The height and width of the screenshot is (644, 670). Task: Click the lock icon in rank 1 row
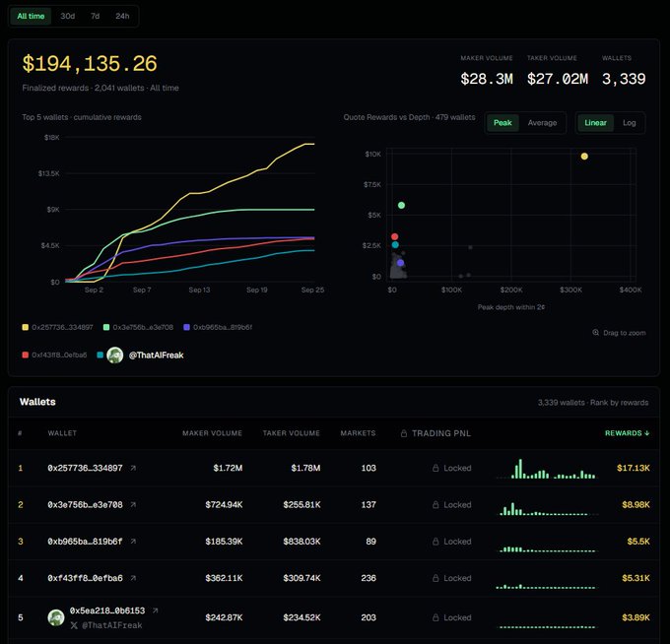coord(435,468)
